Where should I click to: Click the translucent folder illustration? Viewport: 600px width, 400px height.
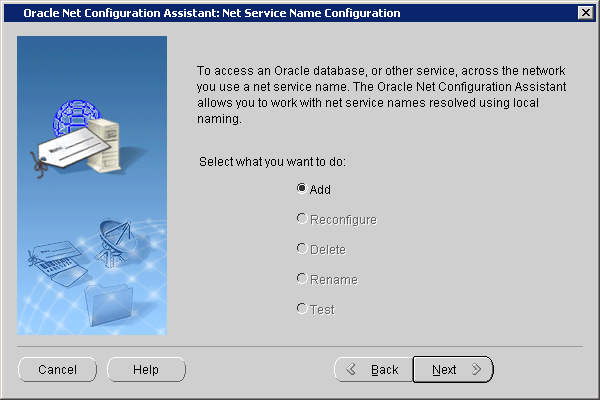click(x=109, y=305)
